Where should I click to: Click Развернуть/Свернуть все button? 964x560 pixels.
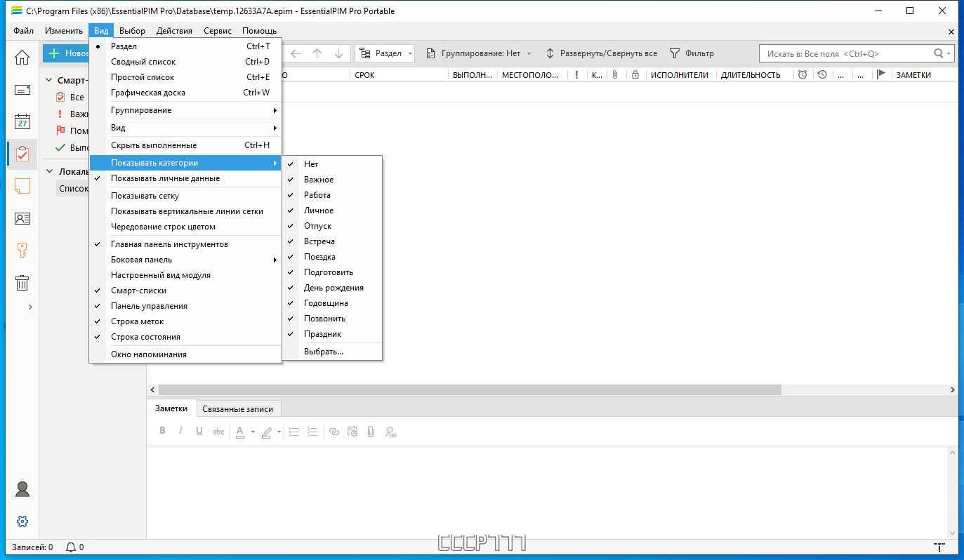click(601, 53)
